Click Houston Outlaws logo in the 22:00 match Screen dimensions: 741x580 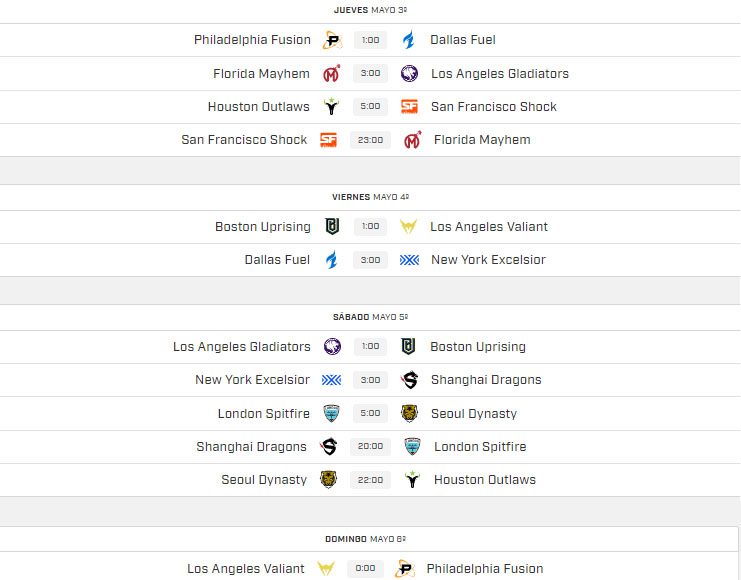(x=412, y=480)
